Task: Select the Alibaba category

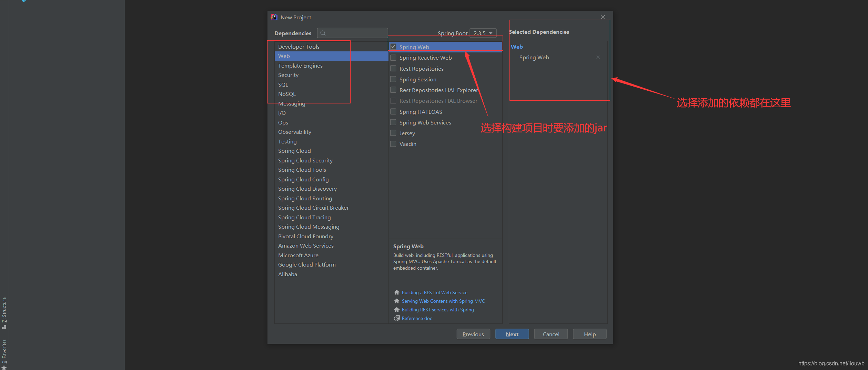Action: point(331,274)
